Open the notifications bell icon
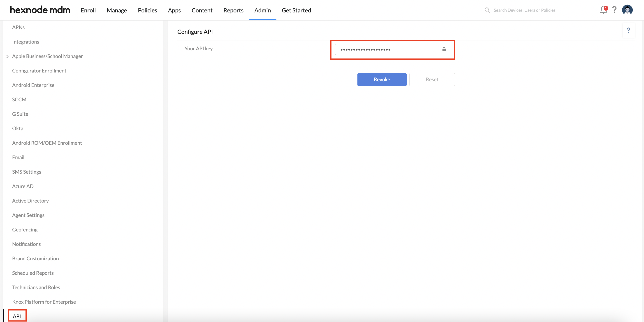 [x=604, y=10]
